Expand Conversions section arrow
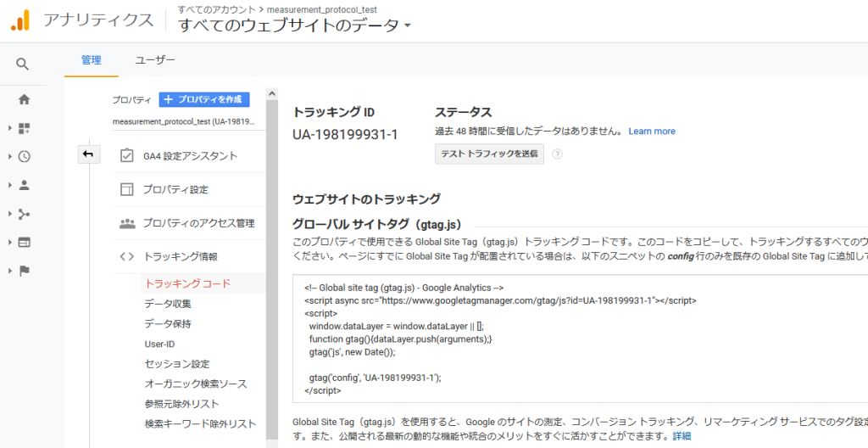Viewport: 868px width, 448px height. point(10,271)
